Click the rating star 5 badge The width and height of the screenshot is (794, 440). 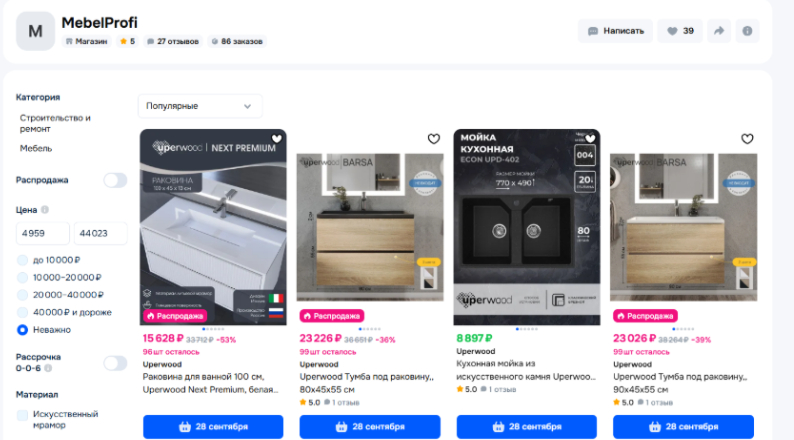[x=127, y=42]
